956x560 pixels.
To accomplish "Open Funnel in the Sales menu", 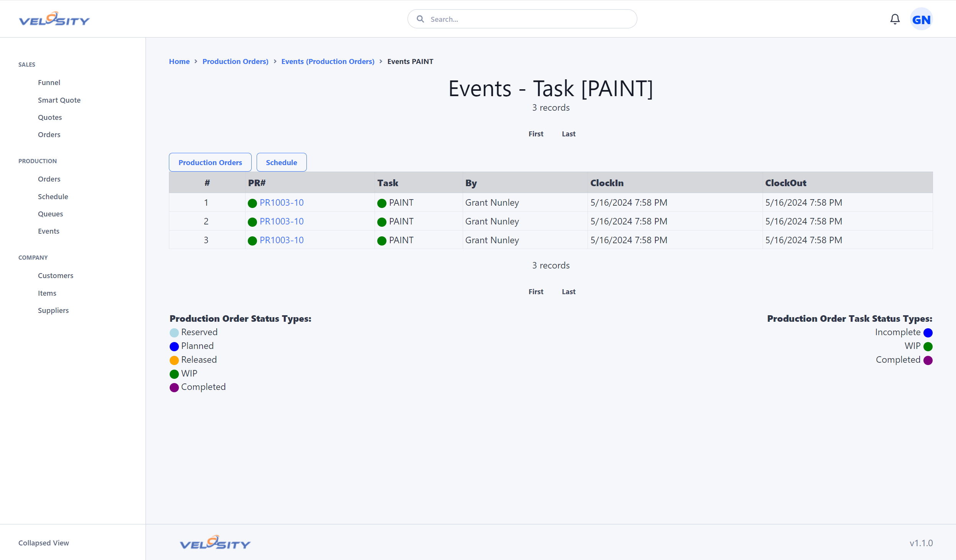I will 49,82.
